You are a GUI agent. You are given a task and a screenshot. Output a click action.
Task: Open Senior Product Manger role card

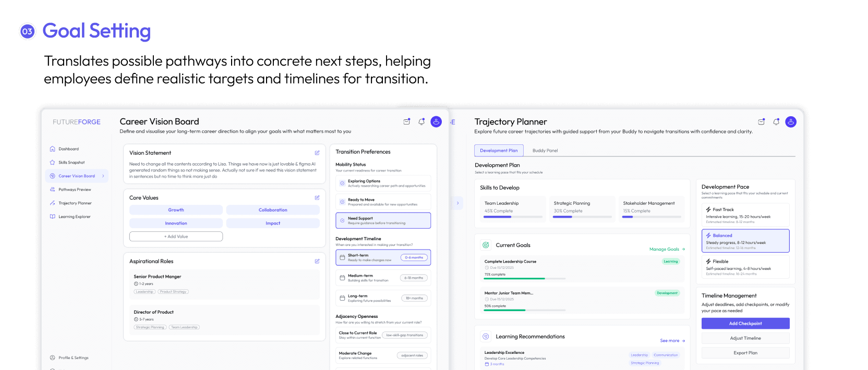point(224,285)
